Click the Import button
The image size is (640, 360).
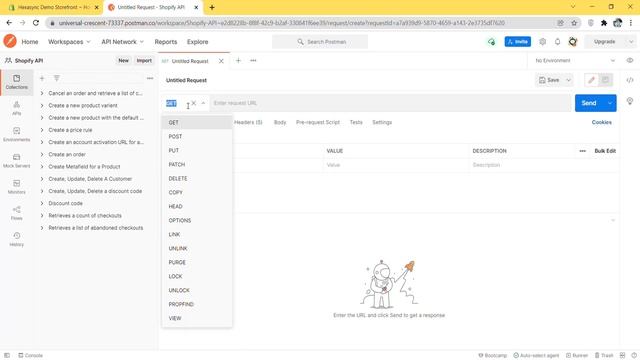click(x=144, y=60)
